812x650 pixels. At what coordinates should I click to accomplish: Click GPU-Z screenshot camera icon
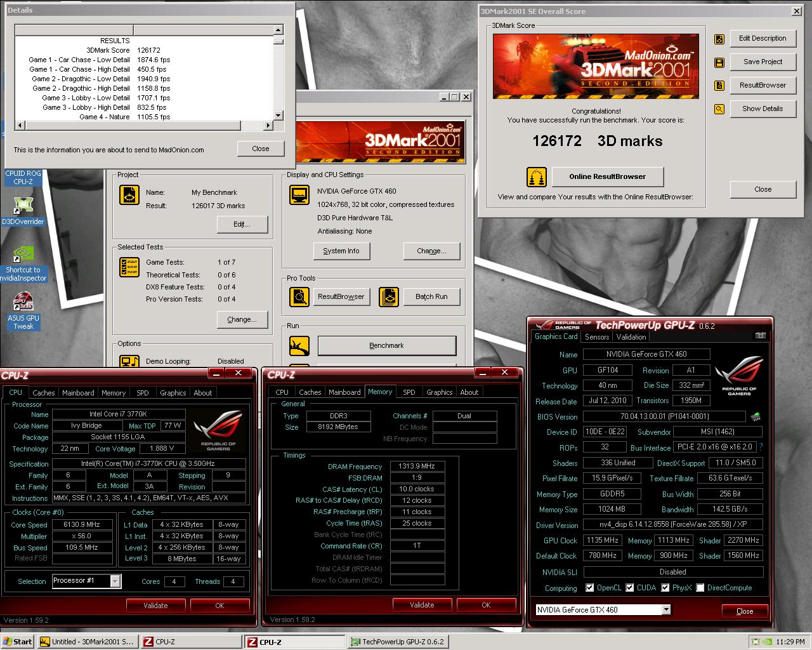(760, 336)
